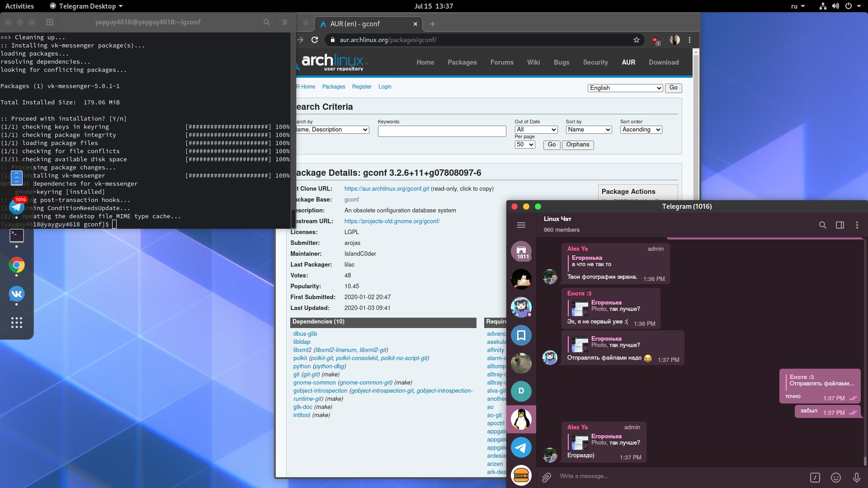868x488 pixels.
Task: Open the gobject-introspection dependency link
Action: (320, 391)
